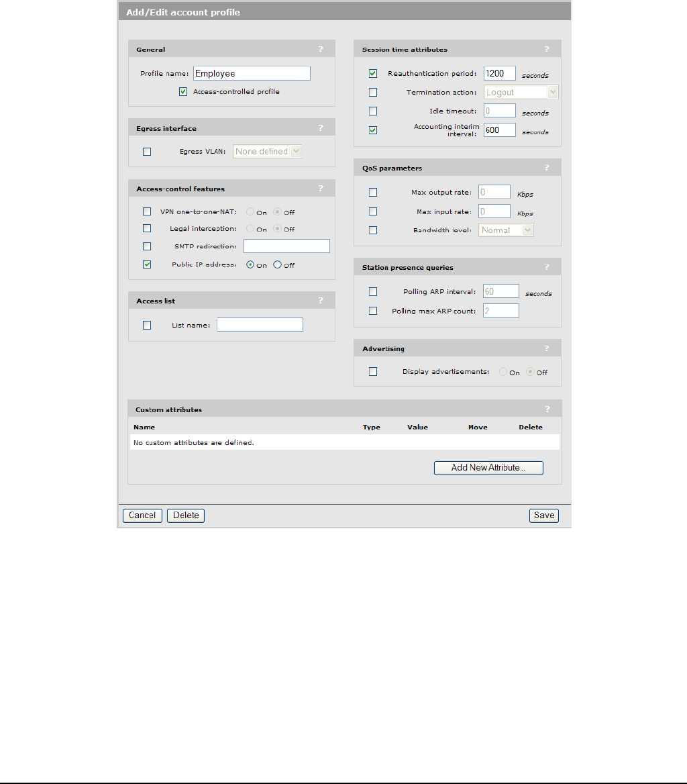Click the Delete button
The height and width of the screenshot is (784, 687).
coord(186,516)
